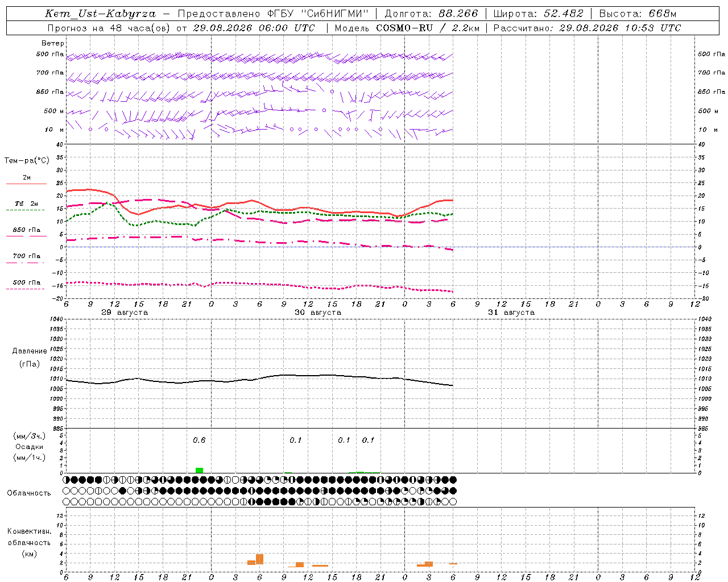Screen dimensions: 728x582
Task: Select the 29 августа date marker
Action: [125, 313]
